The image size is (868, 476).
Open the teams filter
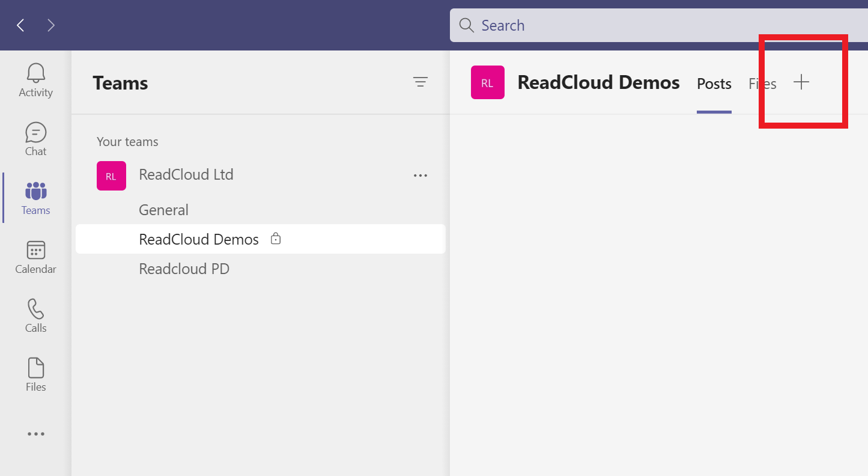point(420,82)
